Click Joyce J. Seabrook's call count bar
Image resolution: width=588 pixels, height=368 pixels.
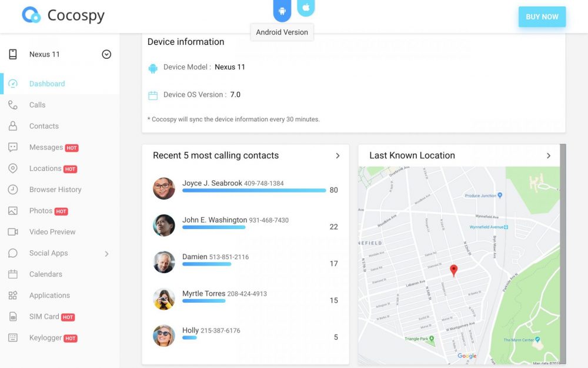(x=254, y=190)
